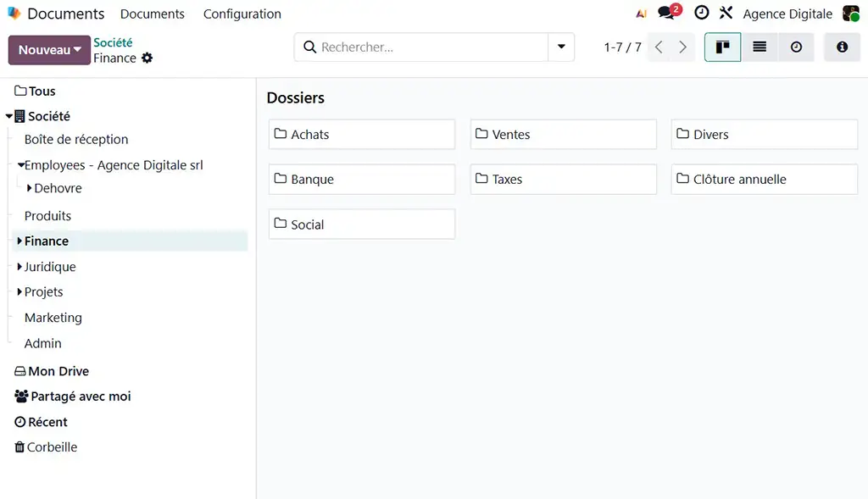Switch to the Kanban view
Screen dimensions: 868x499
[x=721, y=47]
